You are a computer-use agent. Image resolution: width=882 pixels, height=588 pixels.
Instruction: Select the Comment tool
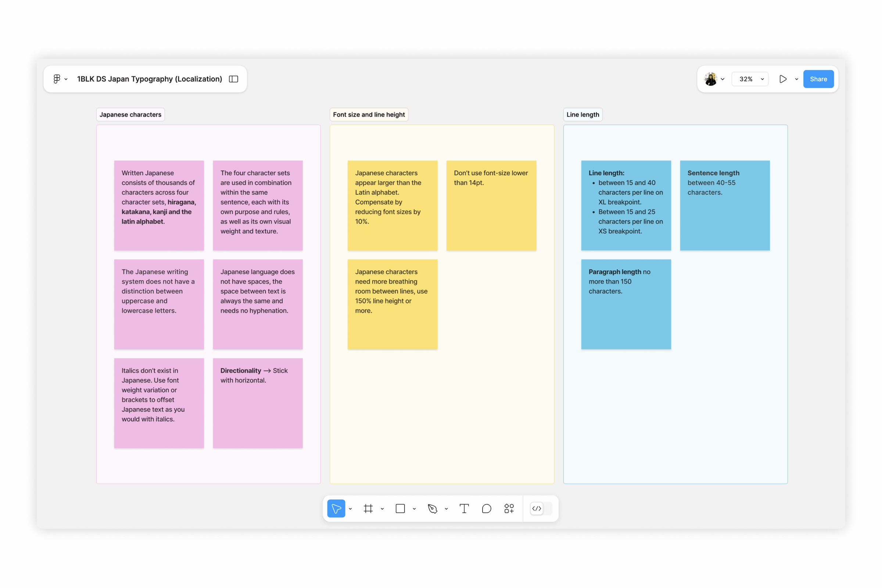pos(486,509)
